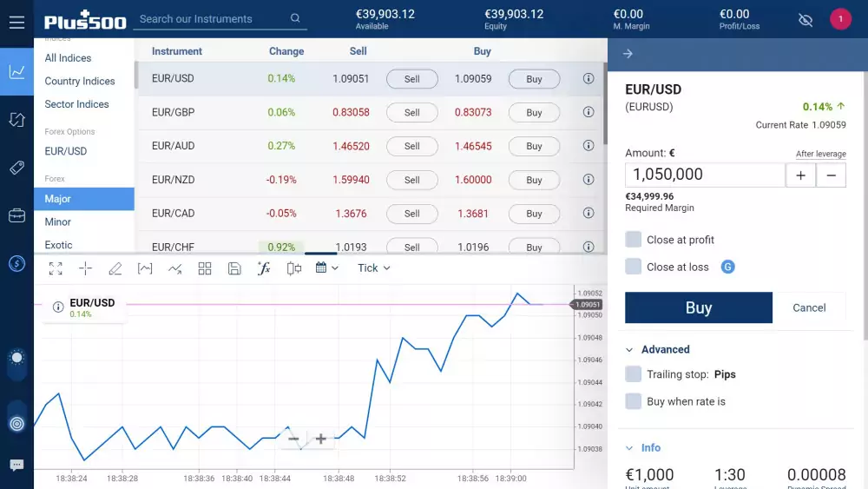Open the briefcase closed positions icon

point(16,215)
